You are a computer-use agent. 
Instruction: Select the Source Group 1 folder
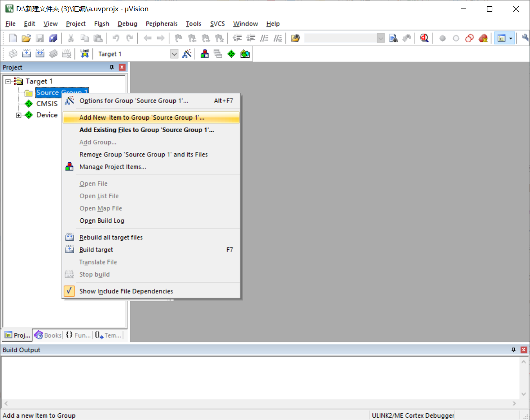62,92
